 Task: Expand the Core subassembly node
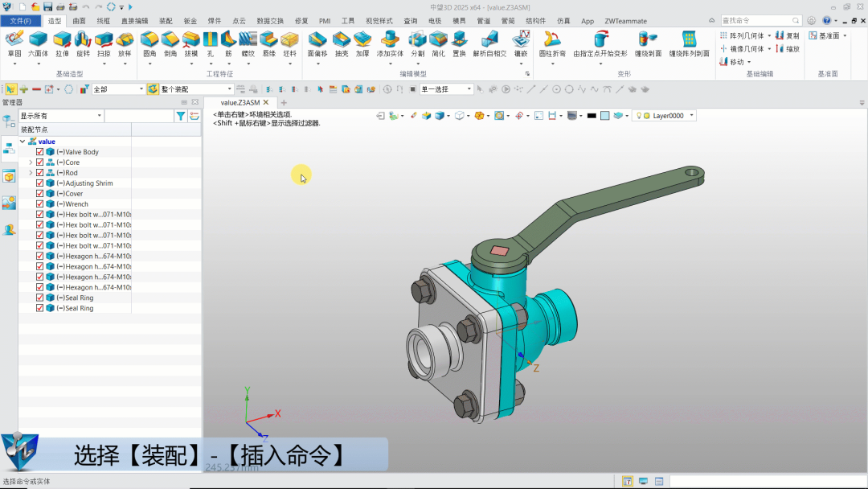(x=31, y=162)
